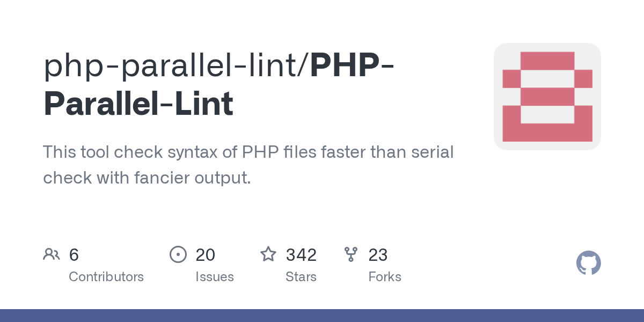
Task: Open the pink identicon repository avatar
Action: [x=547, y=97]
